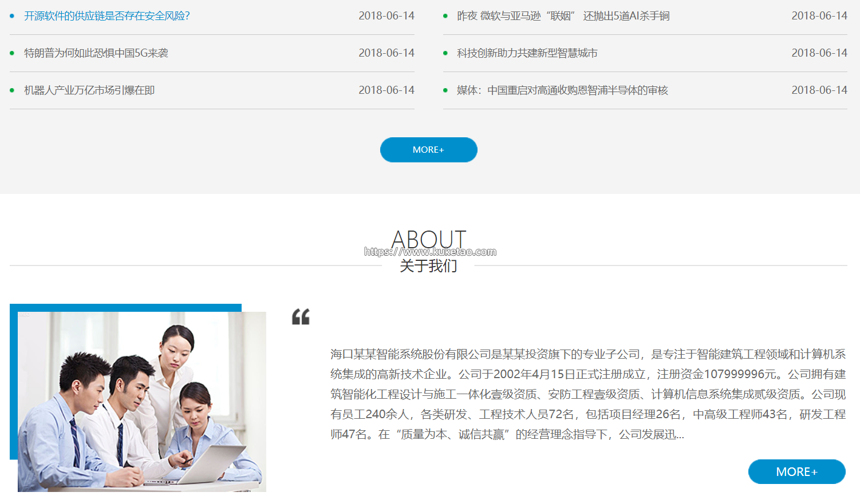Open article 机器人产业万亿市场引爆在即
Viewport: 860px width, 504px height.
click(x=89, y=90)
